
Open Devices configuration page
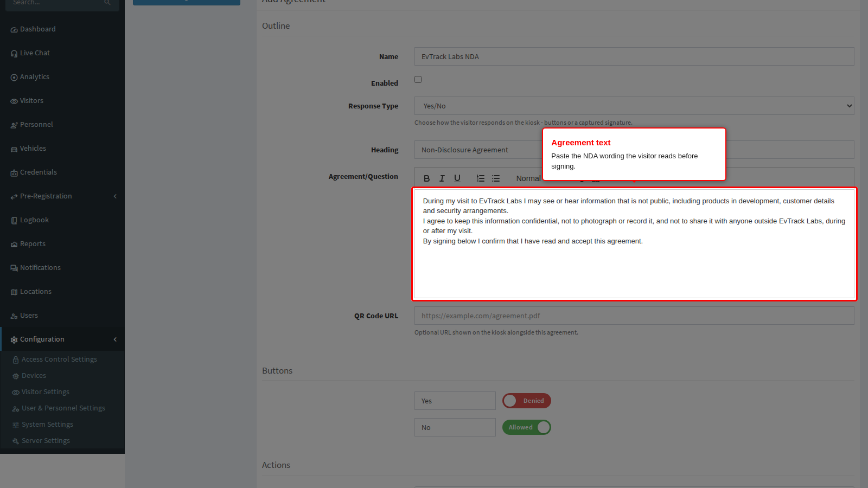[x=34, y=376]
